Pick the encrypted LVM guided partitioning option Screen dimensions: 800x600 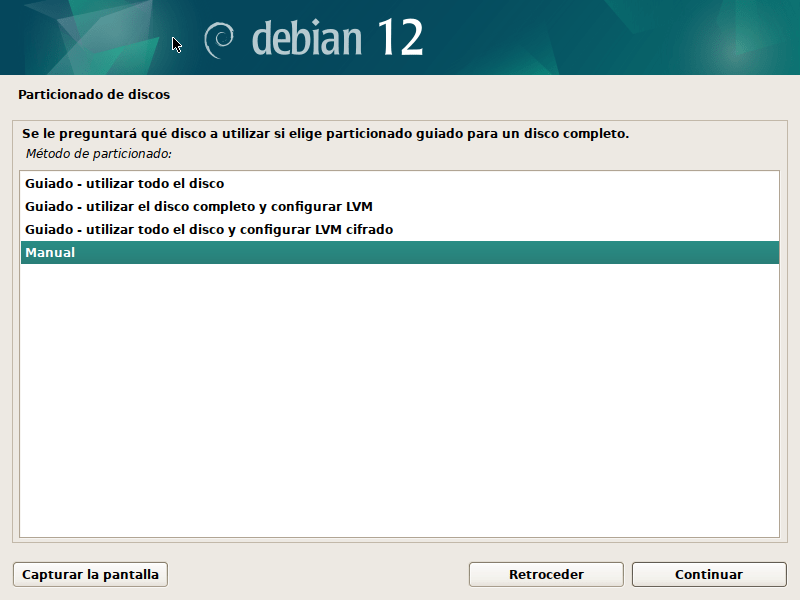(399, 230)
